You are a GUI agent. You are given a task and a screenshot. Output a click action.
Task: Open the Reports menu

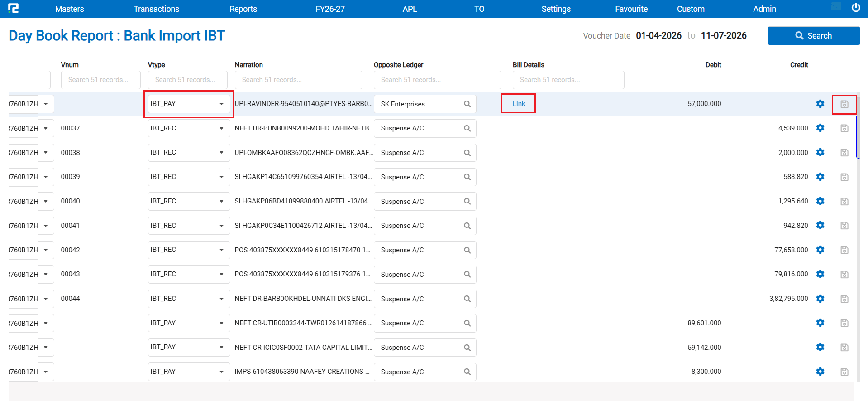243,9
